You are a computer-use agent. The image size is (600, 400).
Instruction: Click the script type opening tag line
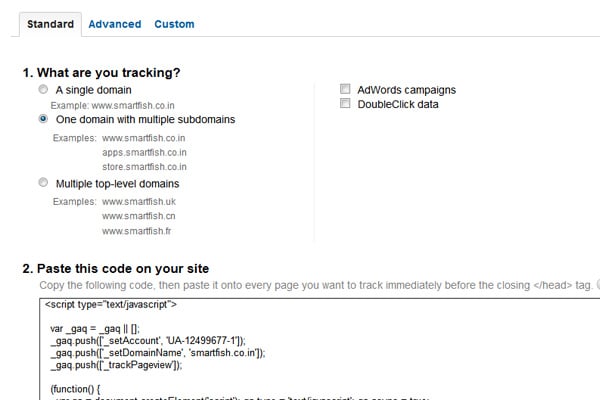pos(111,305)
